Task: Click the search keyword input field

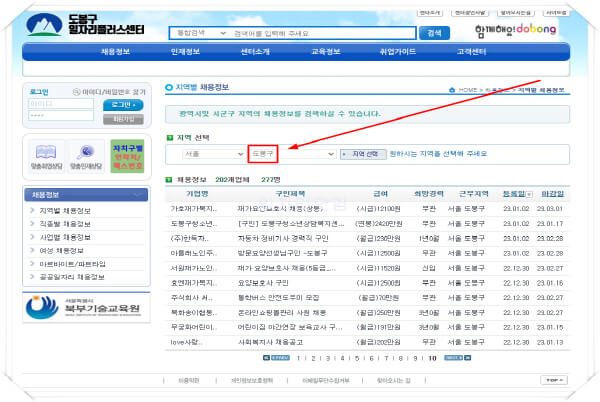Action: (x=323, y=33)
